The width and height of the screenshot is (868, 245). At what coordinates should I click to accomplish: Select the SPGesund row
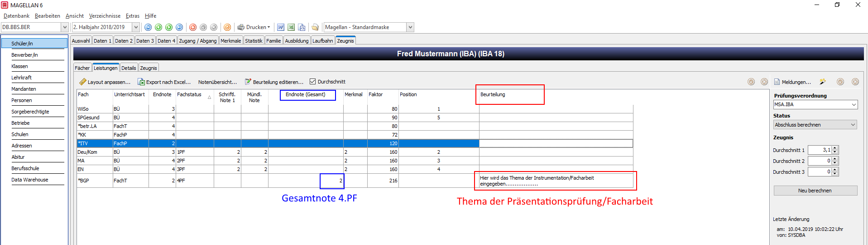pos(355,118)
